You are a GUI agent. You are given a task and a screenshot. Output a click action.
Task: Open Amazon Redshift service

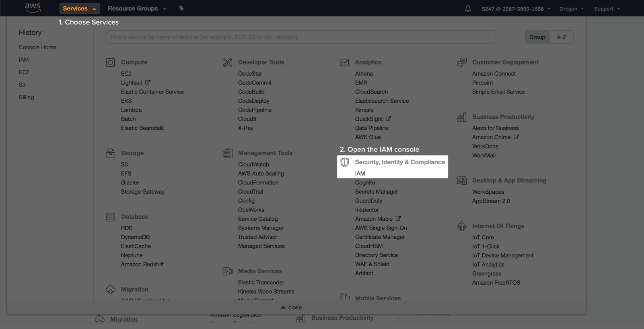click(142, 264)
